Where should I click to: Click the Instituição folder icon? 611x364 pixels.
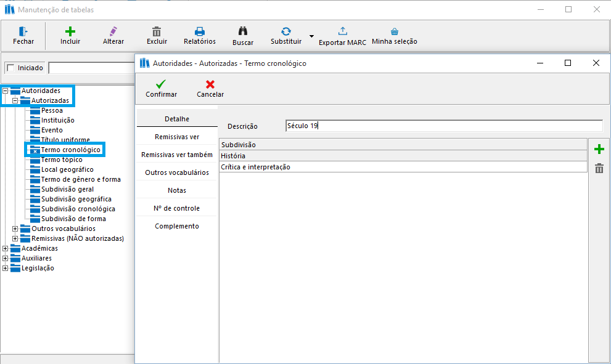[36, 120]
